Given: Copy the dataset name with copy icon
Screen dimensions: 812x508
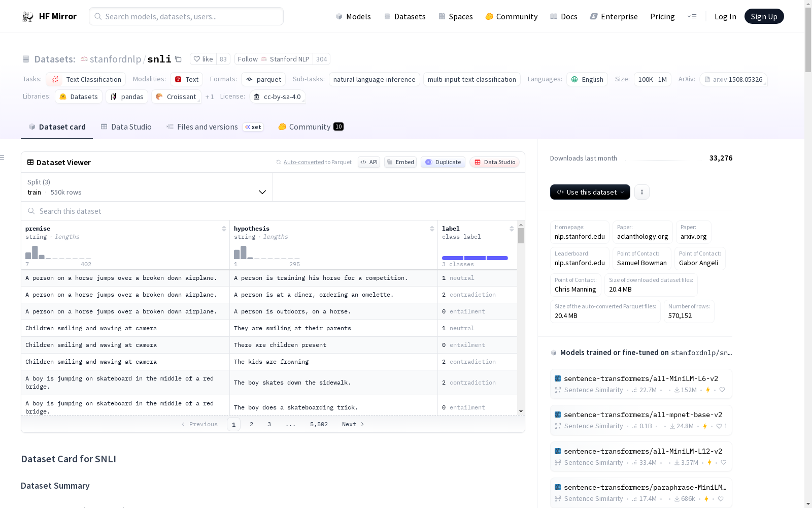Looking at the screenshot, I should pos(178,59).
